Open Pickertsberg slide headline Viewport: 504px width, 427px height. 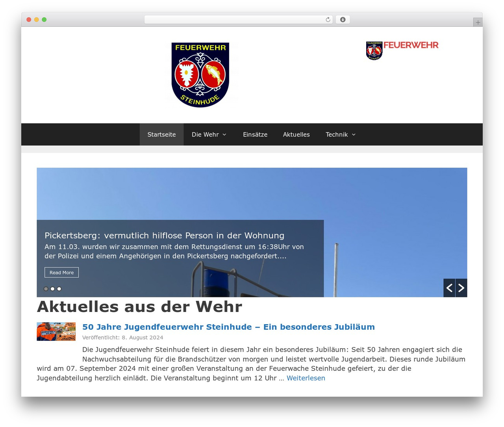164,236
